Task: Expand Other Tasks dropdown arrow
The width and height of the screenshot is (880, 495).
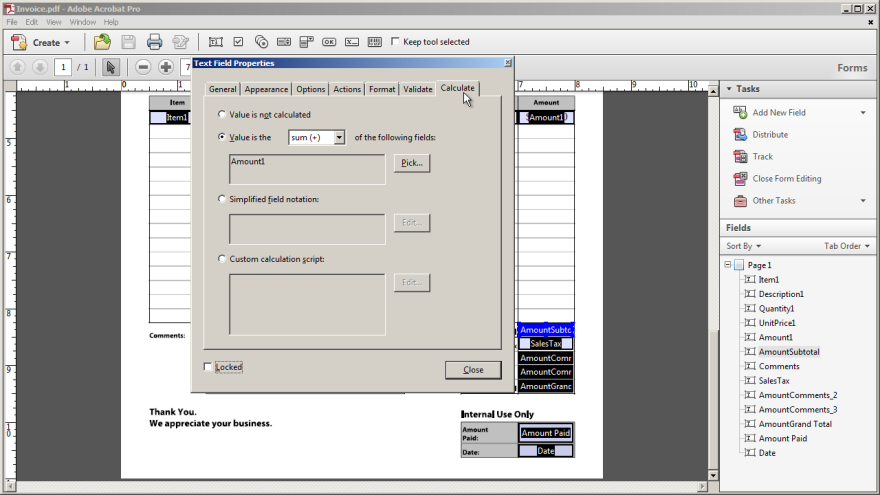Action: [x=863, y=200]
